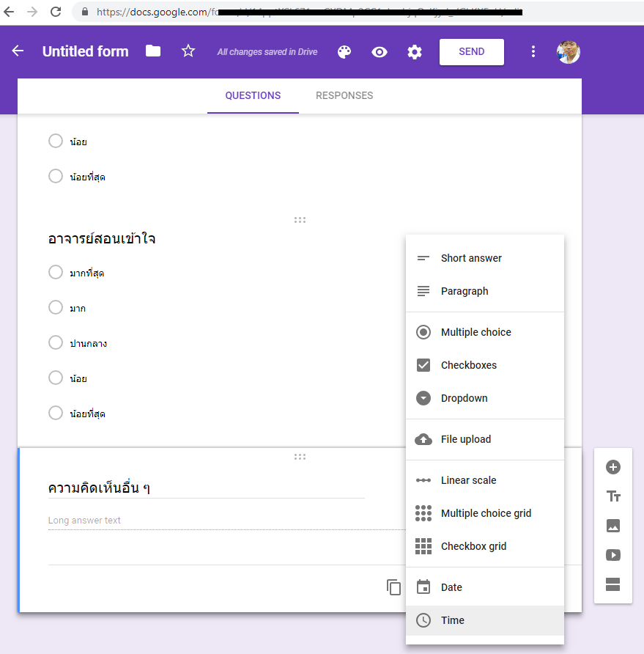Choose Dropdown question type
Screen dimensions: 644x654
point(464,398)
